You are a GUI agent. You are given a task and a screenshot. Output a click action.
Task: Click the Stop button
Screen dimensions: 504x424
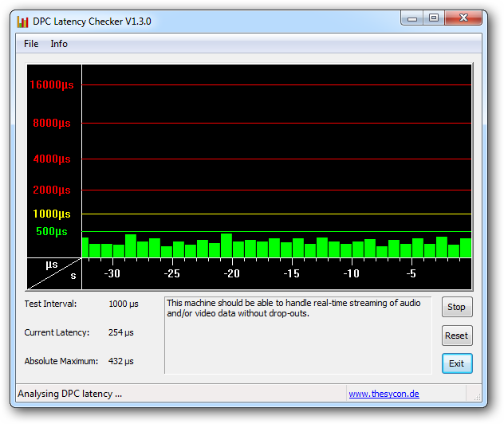[x=457, y=307]
